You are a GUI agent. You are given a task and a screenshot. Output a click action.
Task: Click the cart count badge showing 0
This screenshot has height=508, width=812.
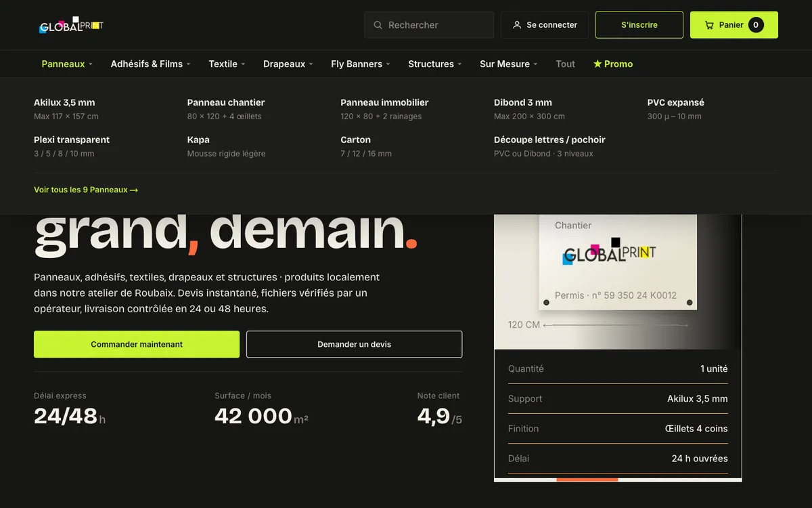coord(756,25)
